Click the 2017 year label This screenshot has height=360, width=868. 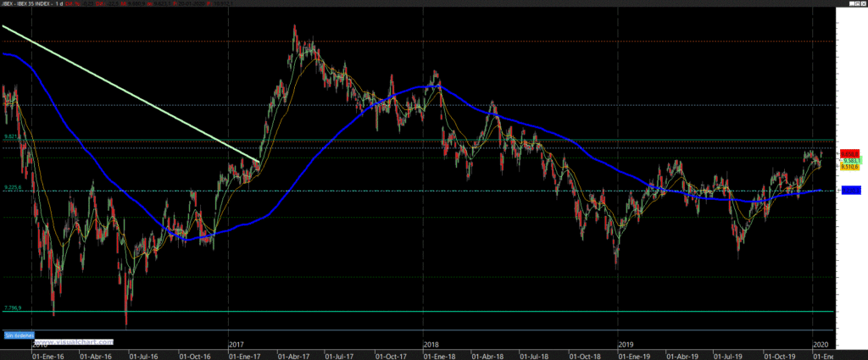[236, 344]
